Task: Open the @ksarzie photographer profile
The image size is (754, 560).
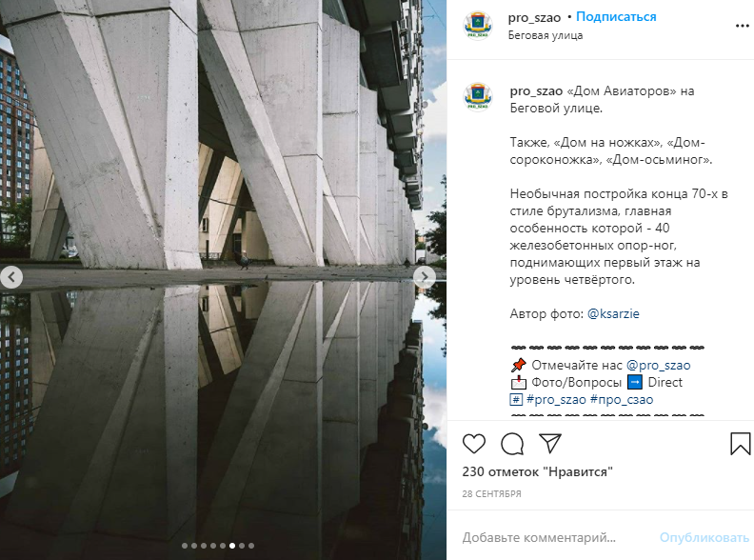Action: click(x=613, y=313)
